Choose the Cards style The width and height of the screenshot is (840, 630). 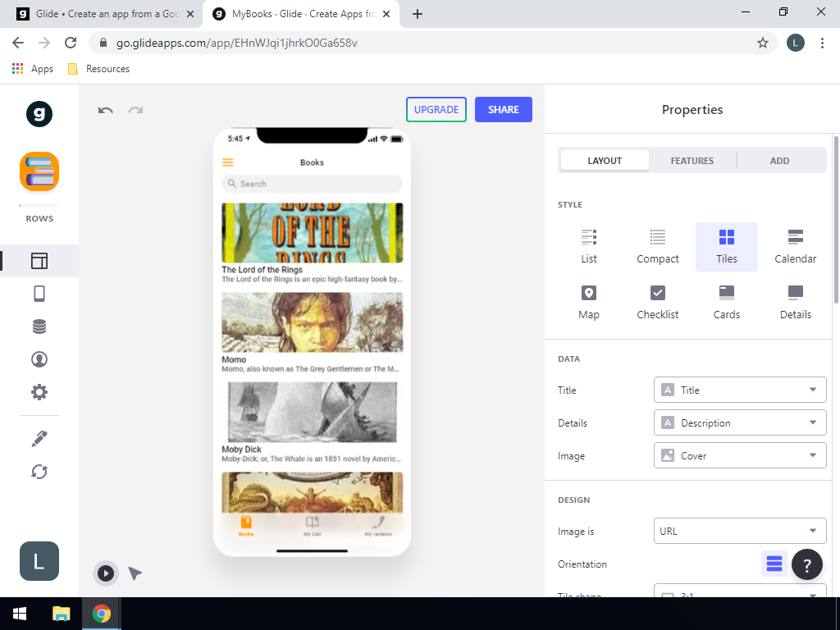pos(727,303)
